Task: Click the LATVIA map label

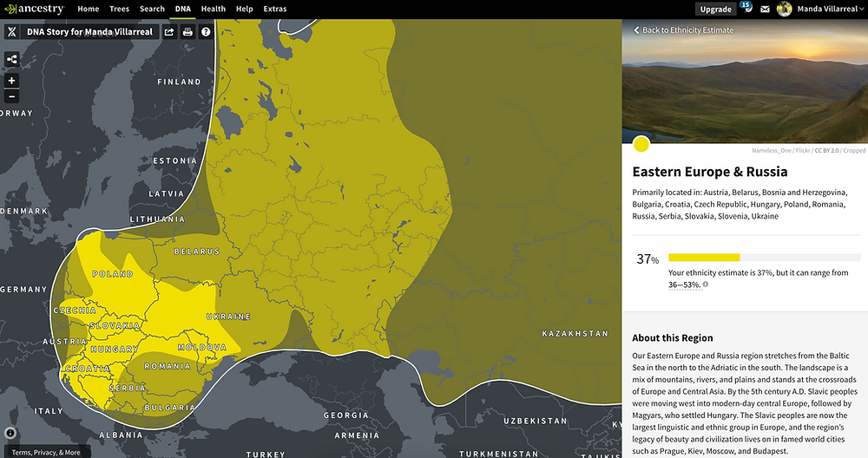Action: tap(166, 193)
